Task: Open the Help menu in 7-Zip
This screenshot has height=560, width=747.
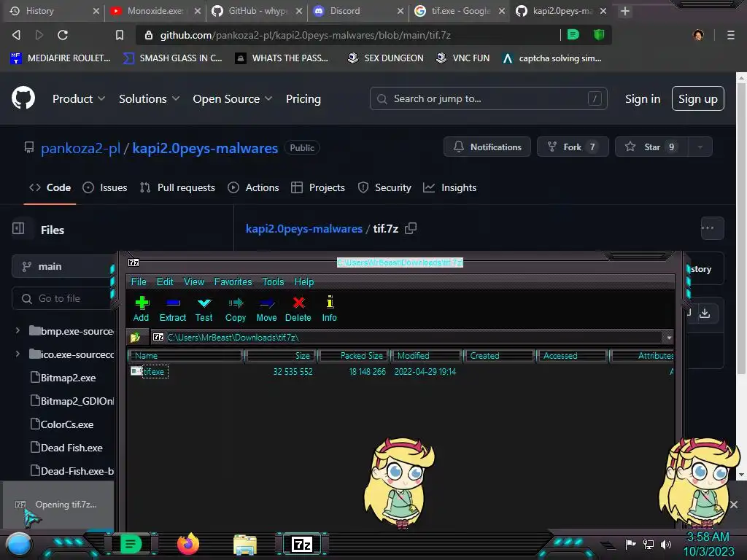Action: (304, 281)
